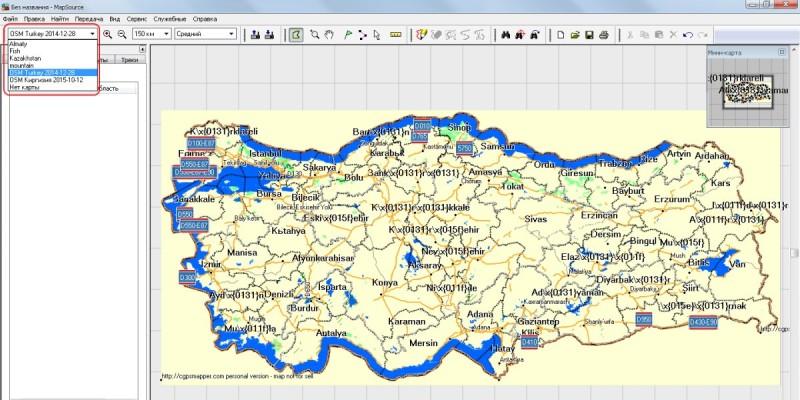The image size is (800, 400).
Task: Click the find address binoculars icon
Action: tap(534, 34)
